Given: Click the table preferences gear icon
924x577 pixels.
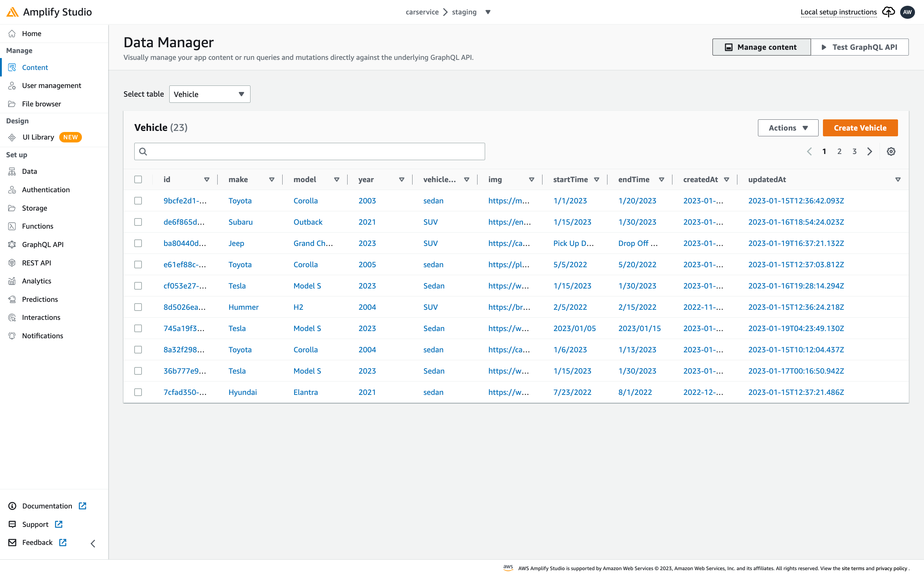Looking at the screenshot, I should (x=891, y=151).
